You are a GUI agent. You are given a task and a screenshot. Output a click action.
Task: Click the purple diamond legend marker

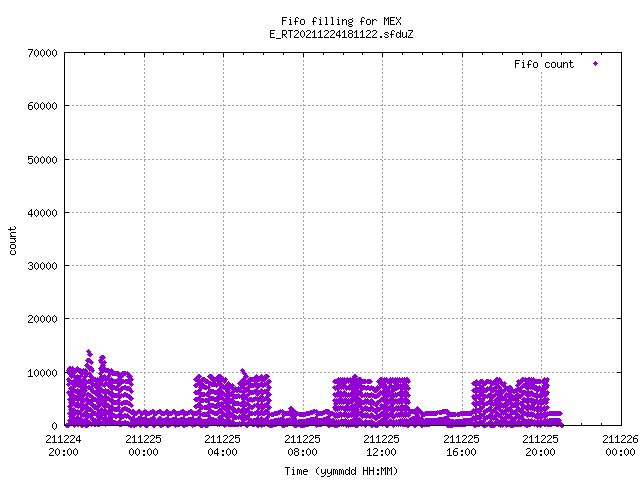tap(596, 64)
